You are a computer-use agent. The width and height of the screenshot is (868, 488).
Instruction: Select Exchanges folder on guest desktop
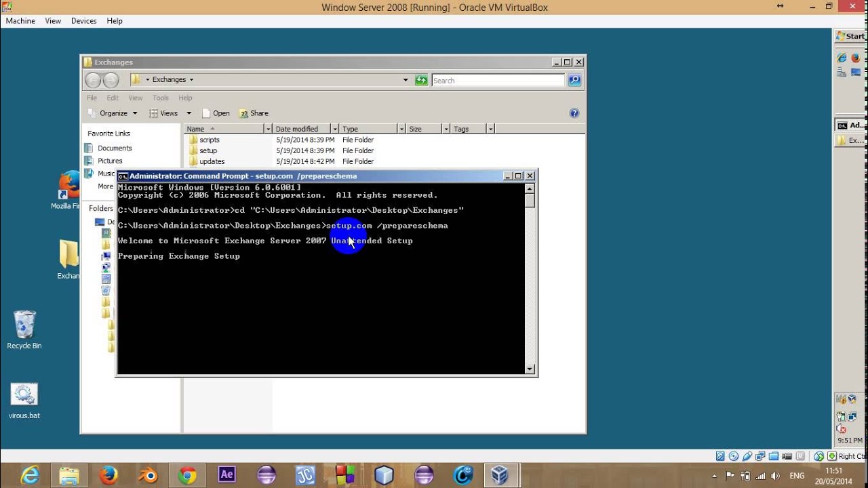(68, 260)
